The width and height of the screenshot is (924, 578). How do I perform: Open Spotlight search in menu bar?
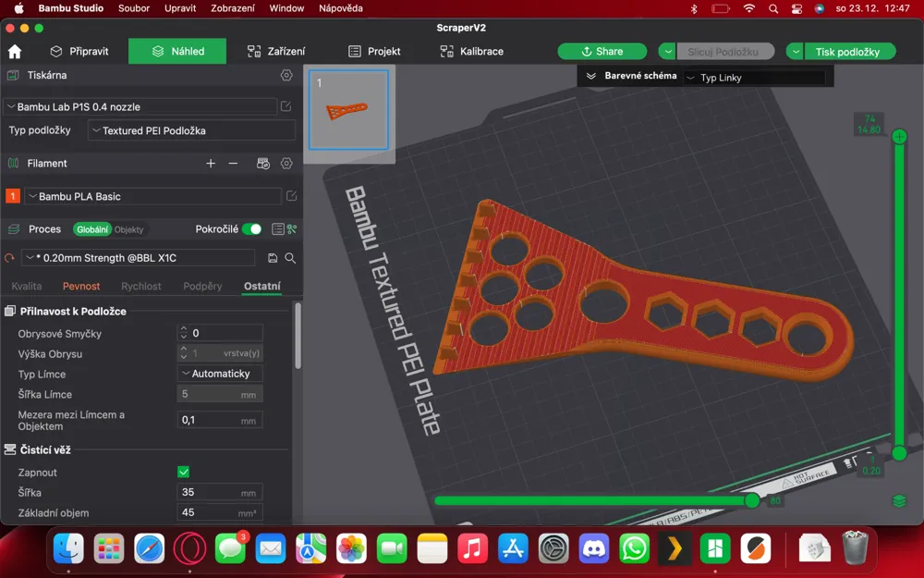(x=773, y=8)
